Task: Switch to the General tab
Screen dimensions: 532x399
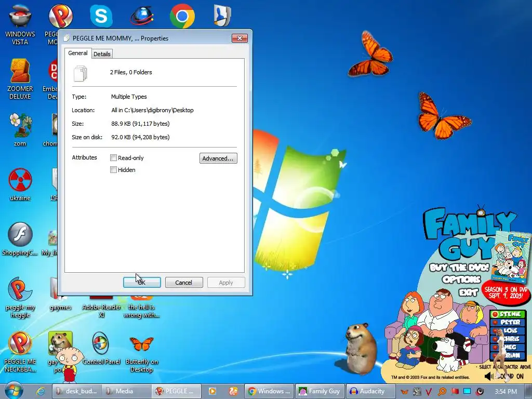Action: point(78,53)
